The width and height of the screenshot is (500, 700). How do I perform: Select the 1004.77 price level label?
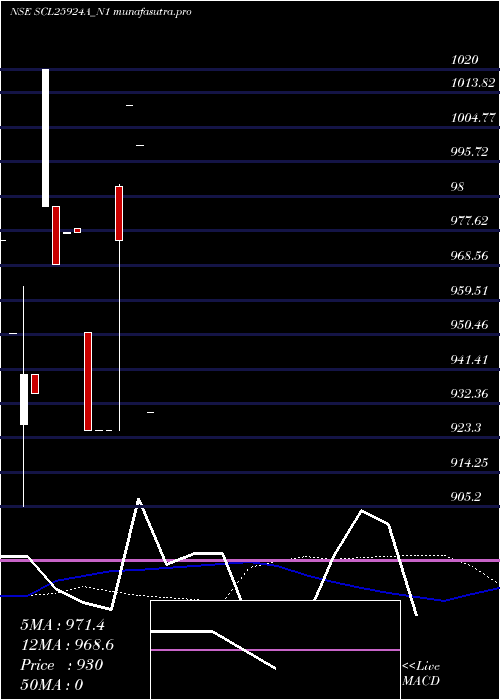tap(473, 118)
